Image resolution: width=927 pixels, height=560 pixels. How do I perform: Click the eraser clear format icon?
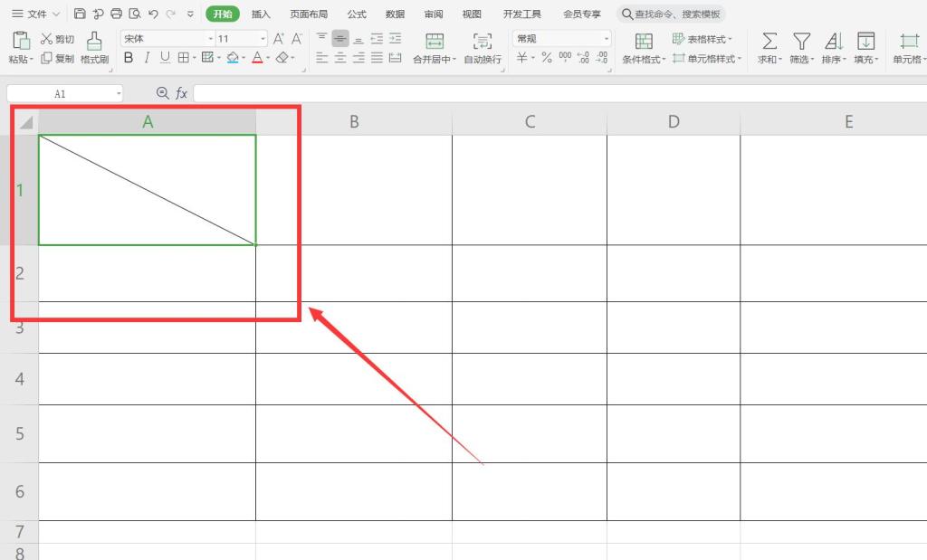(x=282, y=57)
